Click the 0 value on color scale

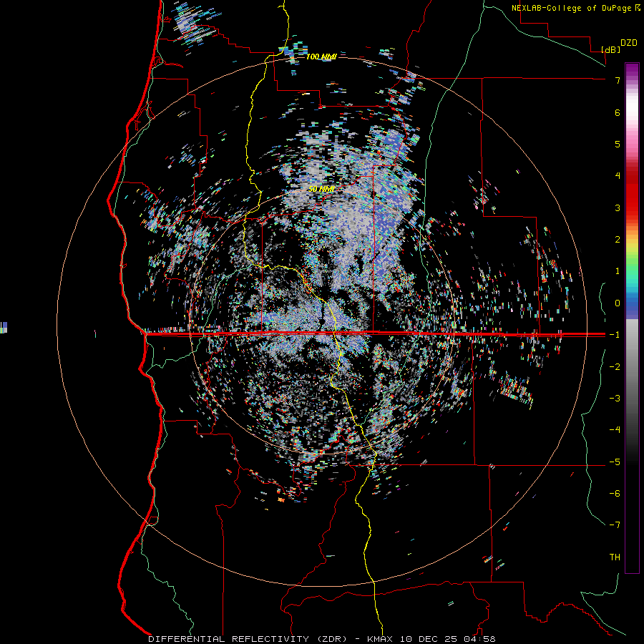(618, 303)
